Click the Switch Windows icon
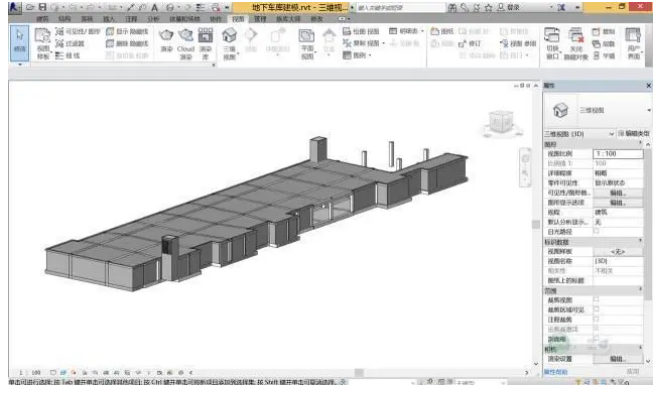 pyautogui.click(x=552, y=42)
